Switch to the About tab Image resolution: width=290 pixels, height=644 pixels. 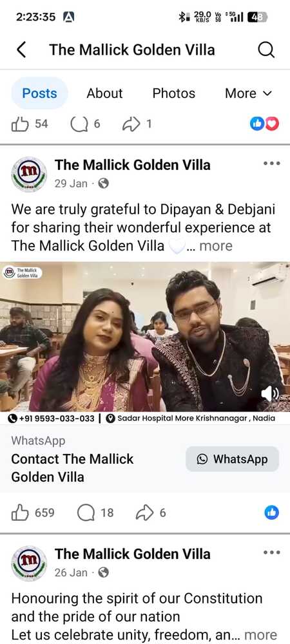pos(104,93)
